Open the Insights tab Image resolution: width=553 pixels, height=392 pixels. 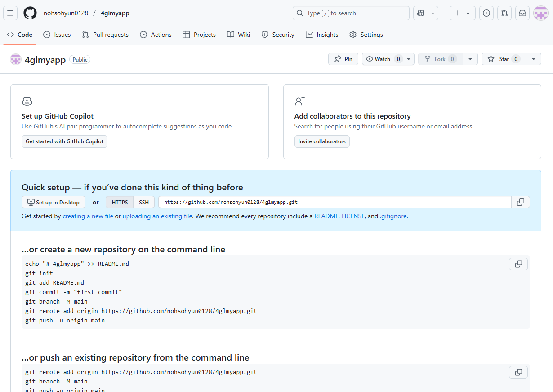point(322,35)
